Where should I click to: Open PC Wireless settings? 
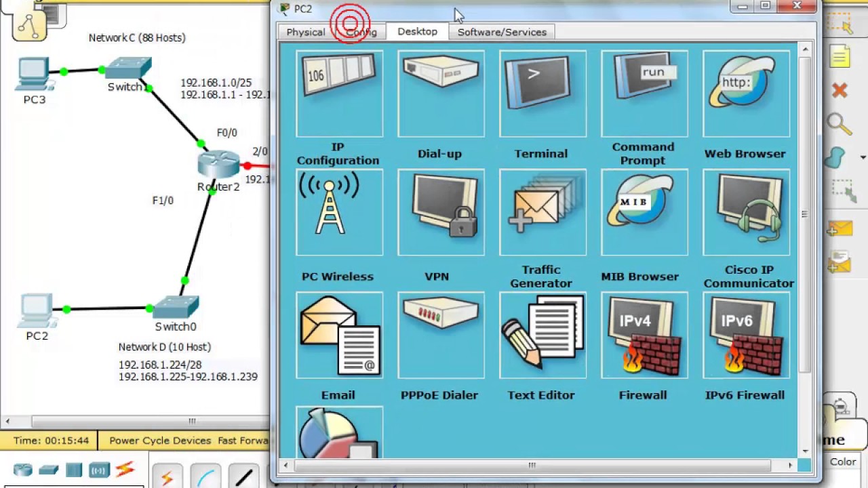point(339,212)
